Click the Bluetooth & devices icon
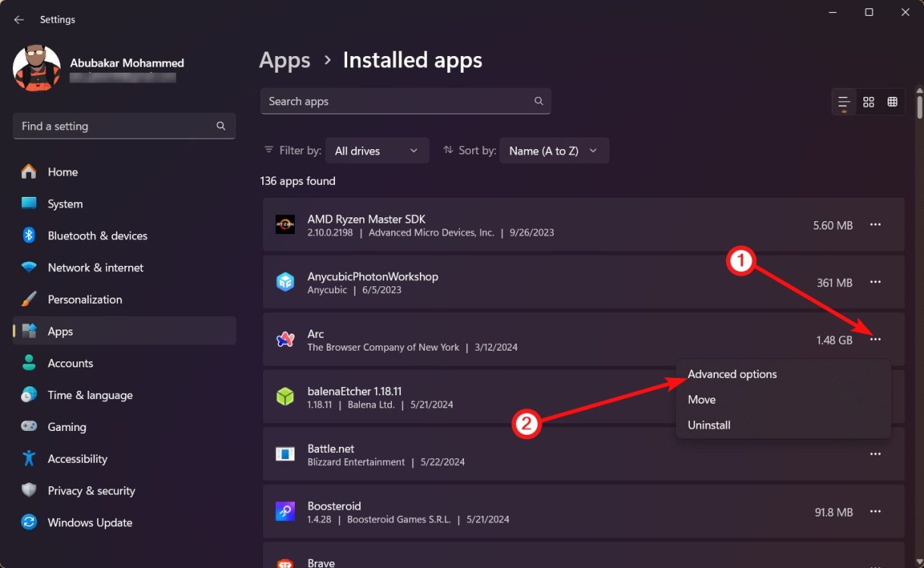This screenshot has width=924, height=568. [30, 236]
